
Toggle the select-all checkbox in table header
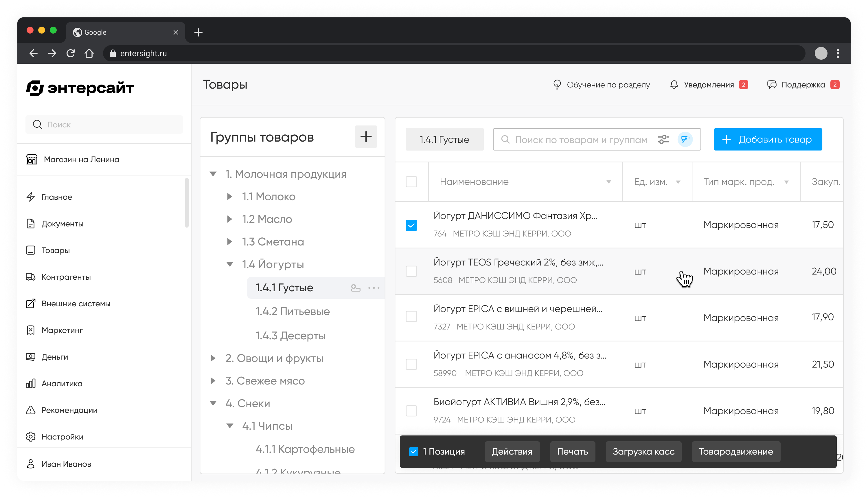(x=411, y=182)
